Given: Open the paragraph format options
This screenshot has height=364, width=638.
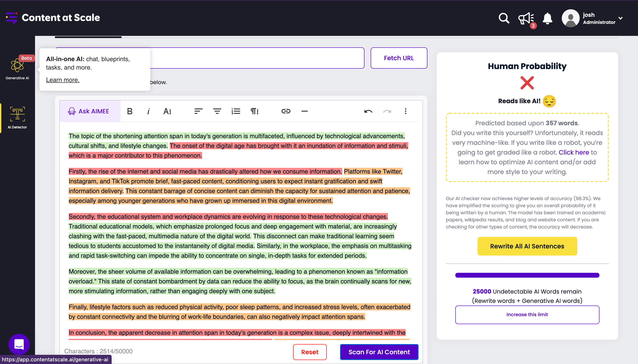Looking at the screenshot, I should [254, 111].
